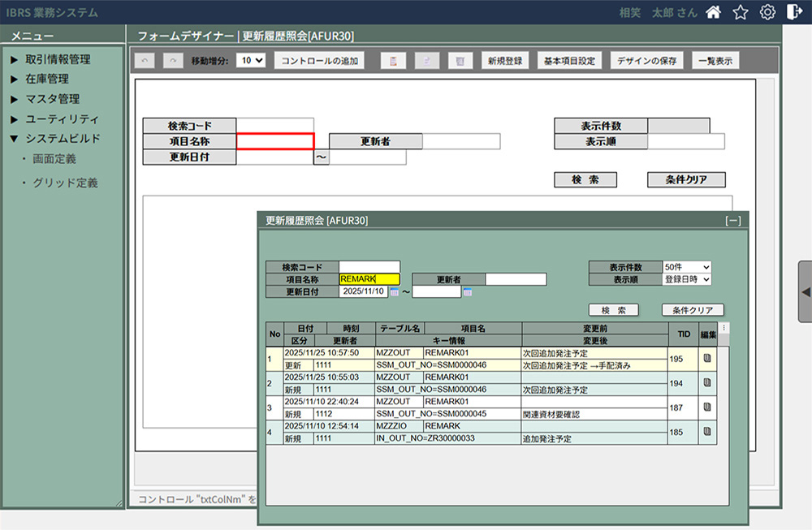
Task: Select 画面定義 under システムビルド
Action: coord(54,159)
